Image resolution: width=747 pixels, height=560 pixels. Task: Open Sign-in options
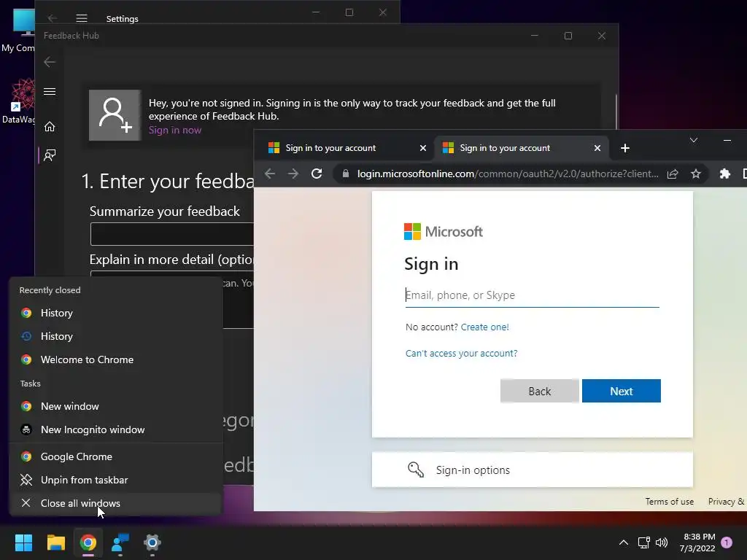tap(532, 470)
